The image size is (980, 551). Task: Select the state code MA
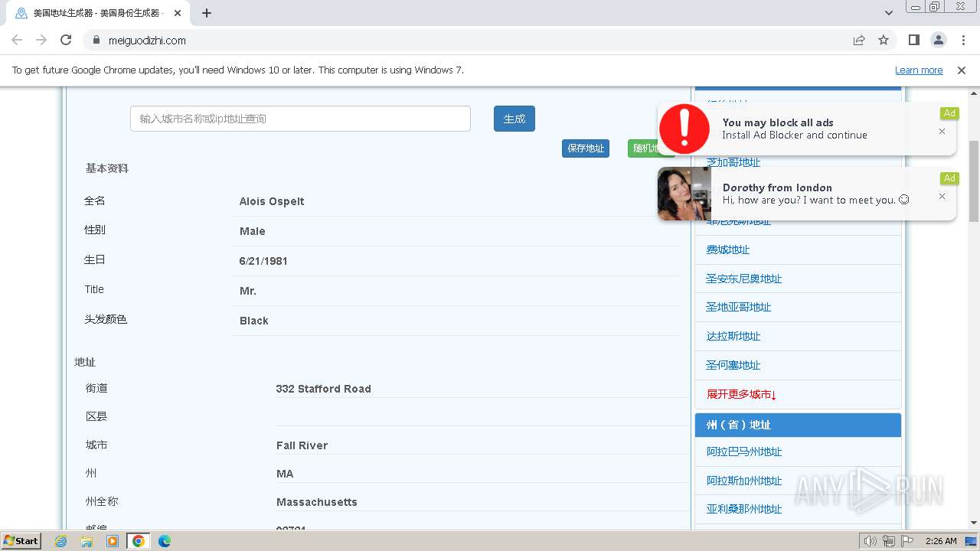pyautogui.click(x=285, y=474)
